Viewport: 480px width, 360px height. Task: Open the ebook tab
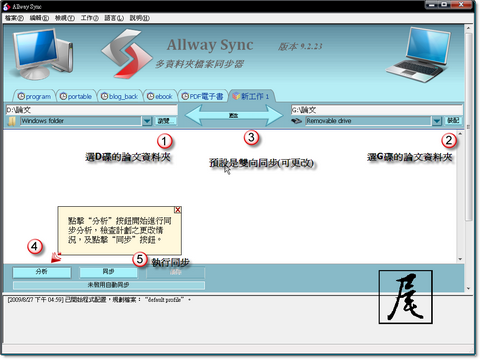160,96
